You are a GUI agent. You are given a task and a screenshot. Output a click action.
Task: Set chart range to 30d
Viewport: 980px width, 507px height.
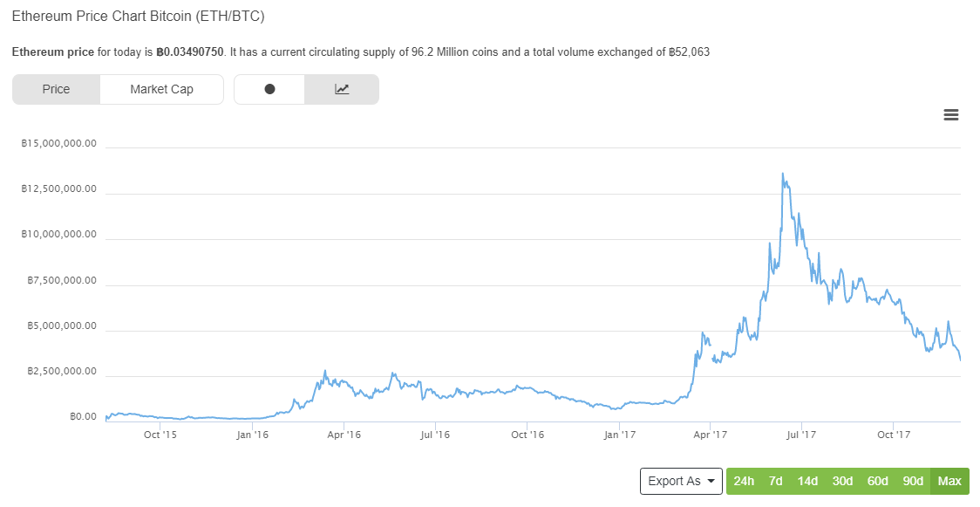coord(842,482)
